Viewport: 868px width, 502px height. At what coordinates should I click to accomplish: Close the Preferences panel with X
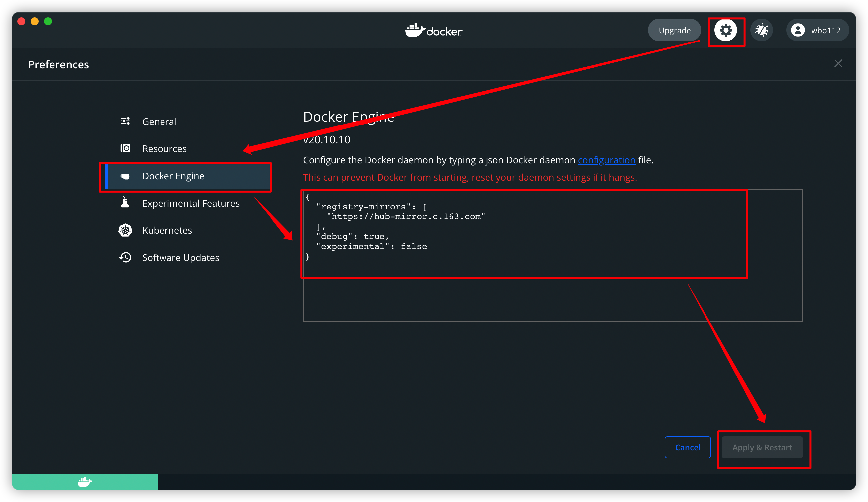(838, 64)
